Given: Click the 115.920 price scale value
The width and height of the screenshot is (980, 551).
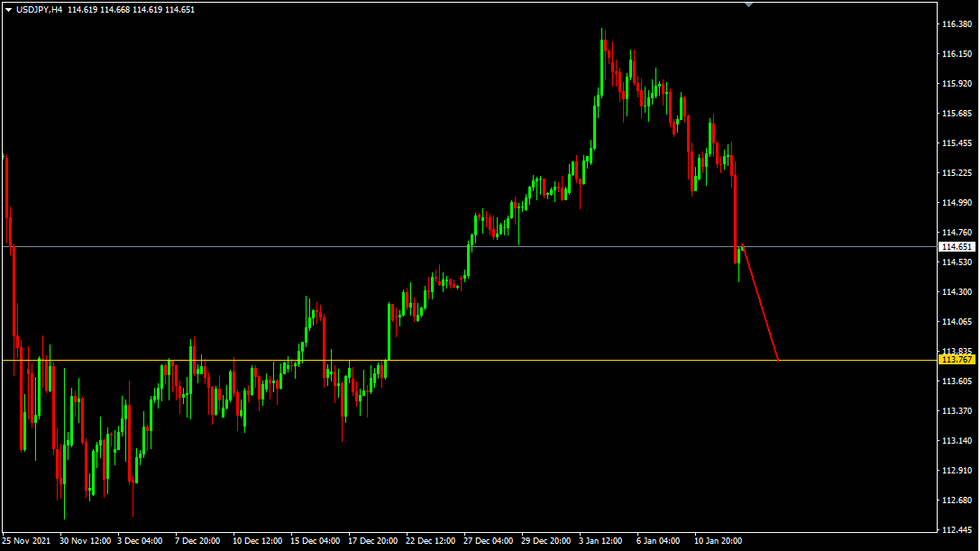Looking at the screenshot, I should (x=957, y=83).
